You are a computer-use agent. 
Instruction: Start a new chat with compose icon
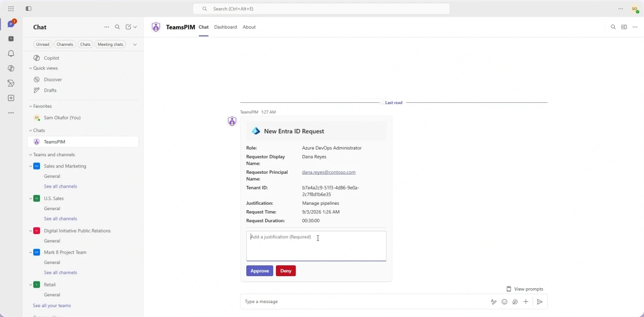tap(129, 27)
